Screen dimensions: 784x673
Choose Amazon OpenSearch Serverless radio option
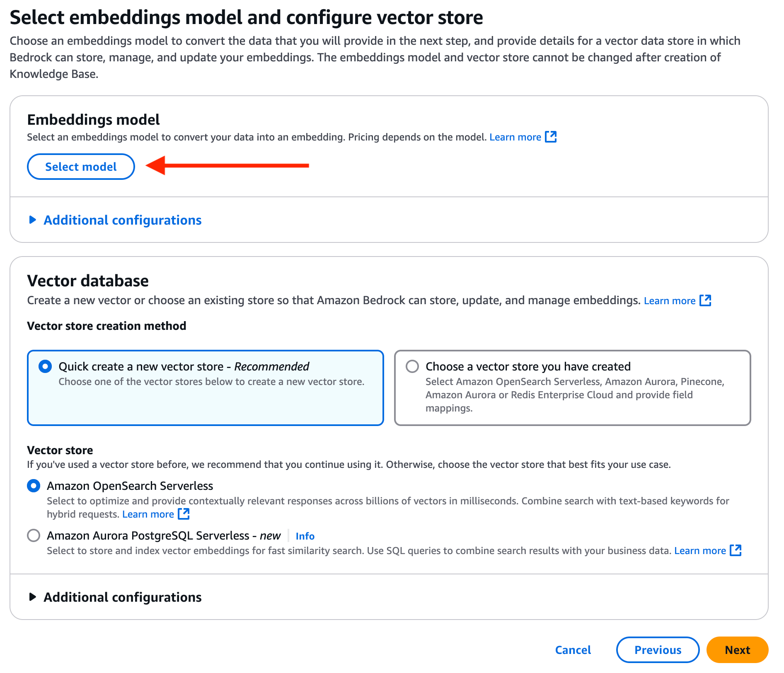(x=34, y=486)
